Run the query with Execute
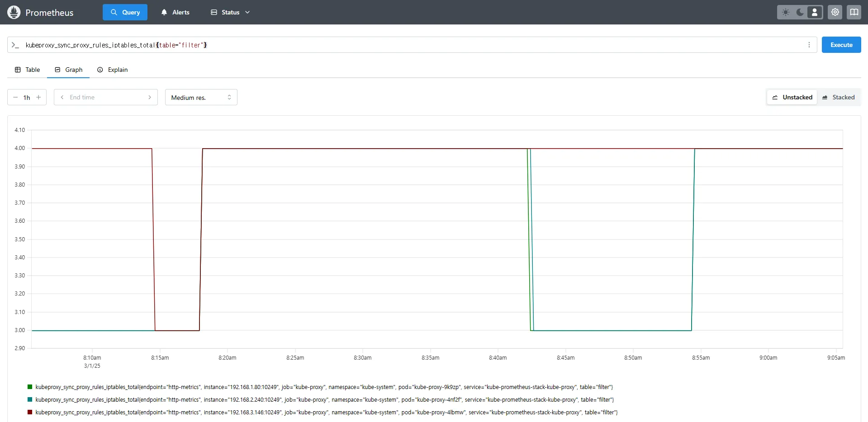 (841, 45)
